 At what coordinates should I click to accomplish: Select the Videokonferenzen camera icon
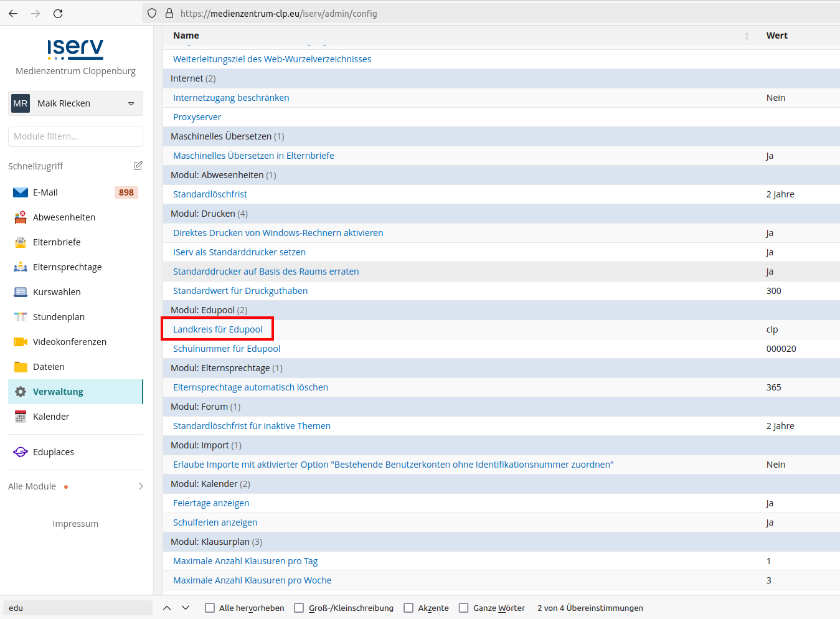pos(21,342)
